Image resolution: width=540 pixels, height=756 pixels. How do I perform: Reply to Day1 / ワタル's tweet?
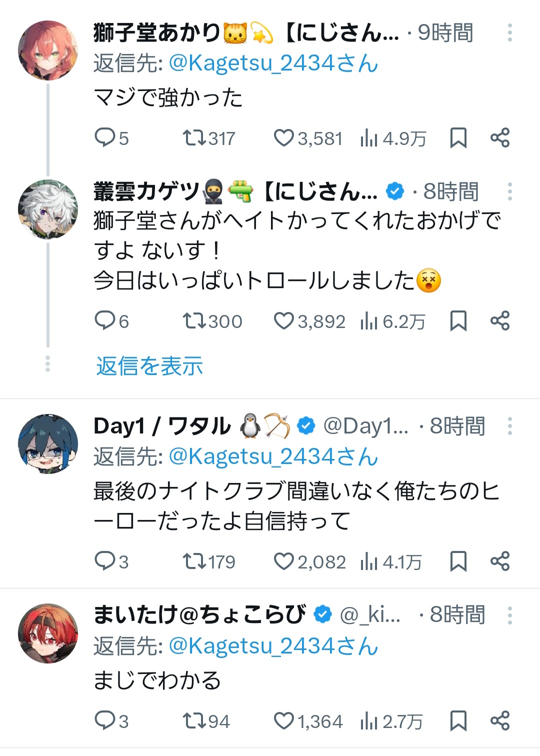click(105, 561)
